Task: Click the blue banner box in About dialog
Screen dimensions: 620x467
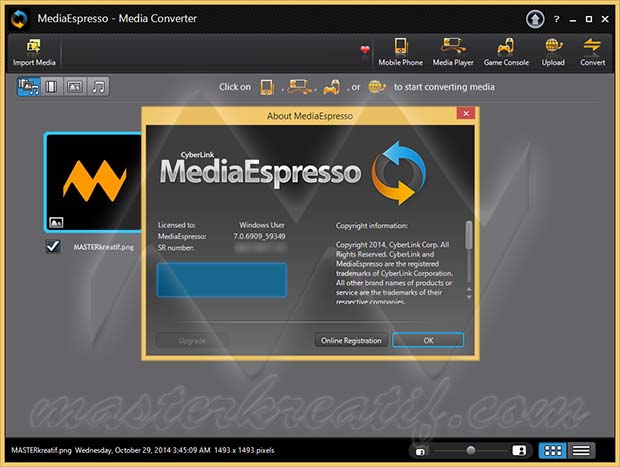Action: point(222,280)
